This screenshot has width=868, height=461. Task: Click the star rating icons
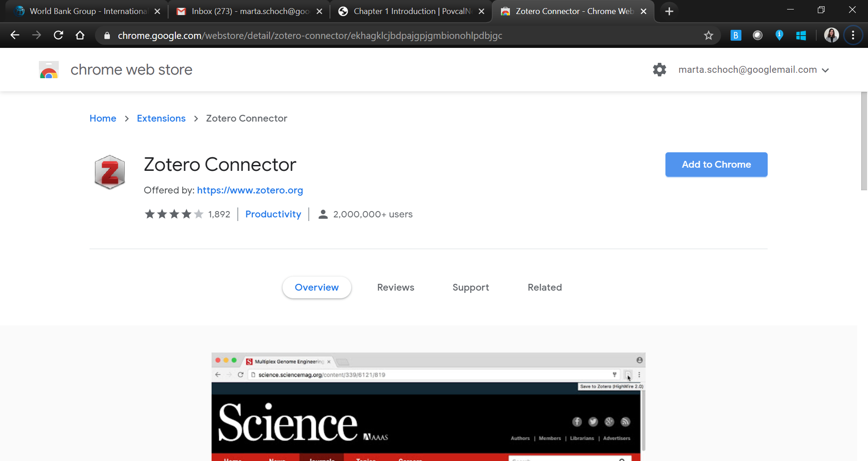[x=174, y=214]
